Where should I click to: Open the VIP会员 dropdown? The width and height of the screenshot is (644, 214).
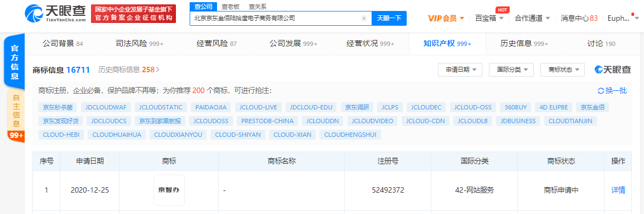[446, 19]
